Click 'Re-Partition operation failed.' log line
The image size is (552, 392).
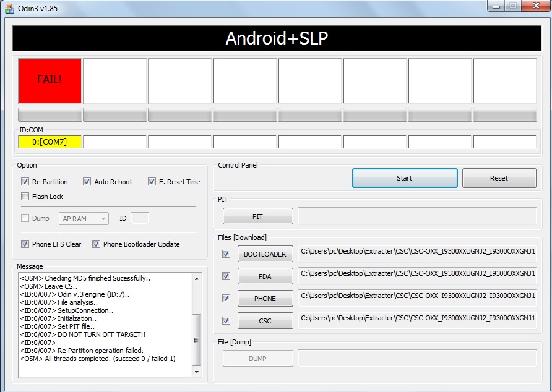82,351
